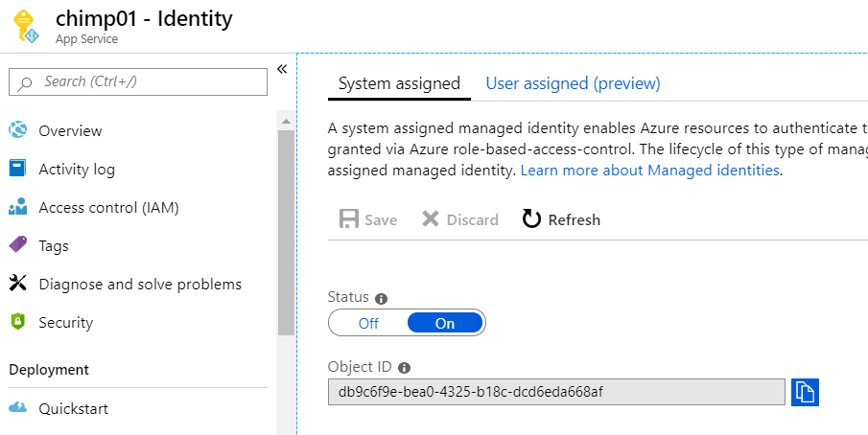Click the Quickstart cloud icon
Screen dimensions: 868x435
(18, 408)
